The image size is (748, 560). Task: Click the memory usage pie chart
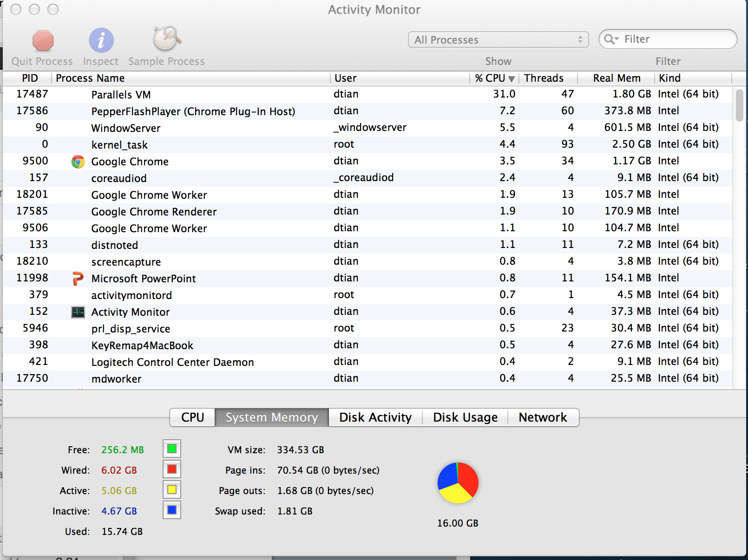tap(458, 483)
